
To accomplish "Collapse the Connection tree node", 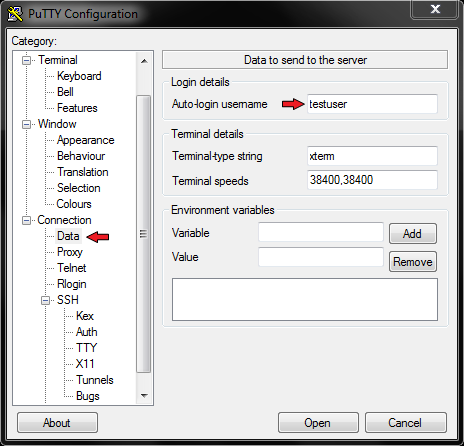I will pyautogui.click(x=26, y=220).
